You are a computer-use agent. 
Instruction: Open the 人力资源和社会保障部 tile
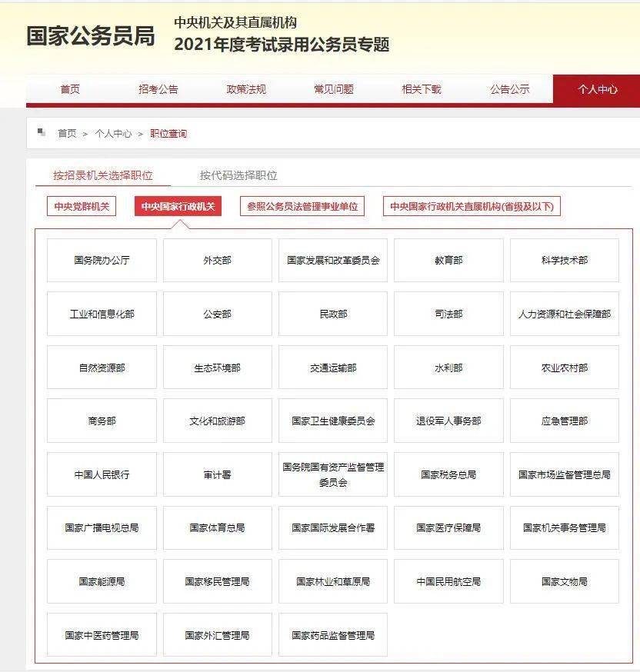pyautogui.click(x=565, y=314)
